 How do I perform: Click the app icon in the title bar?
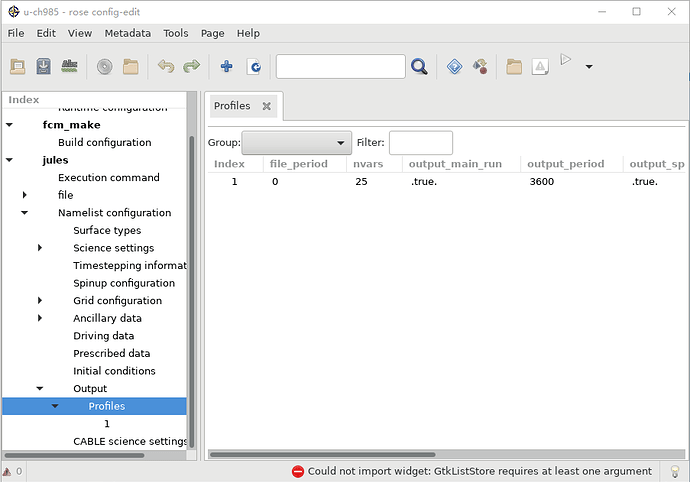click(14, 12)
